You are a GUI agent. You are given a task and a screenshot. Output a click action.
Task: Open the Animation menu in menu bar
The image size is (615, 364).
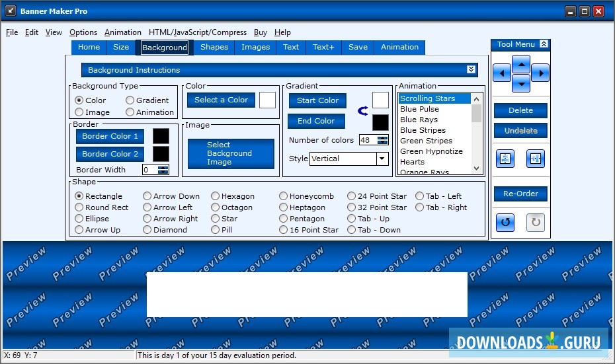(x=123, y=32)
